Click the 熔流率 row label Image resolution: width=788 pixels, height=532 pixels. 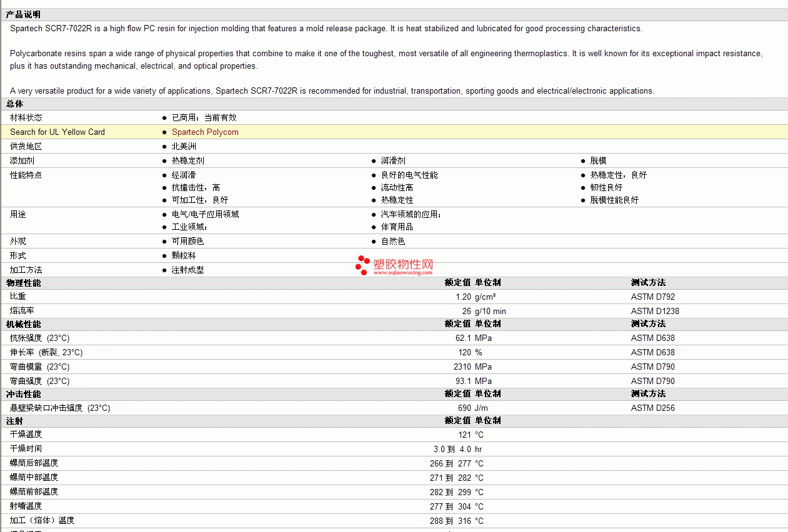click(22, 311)
